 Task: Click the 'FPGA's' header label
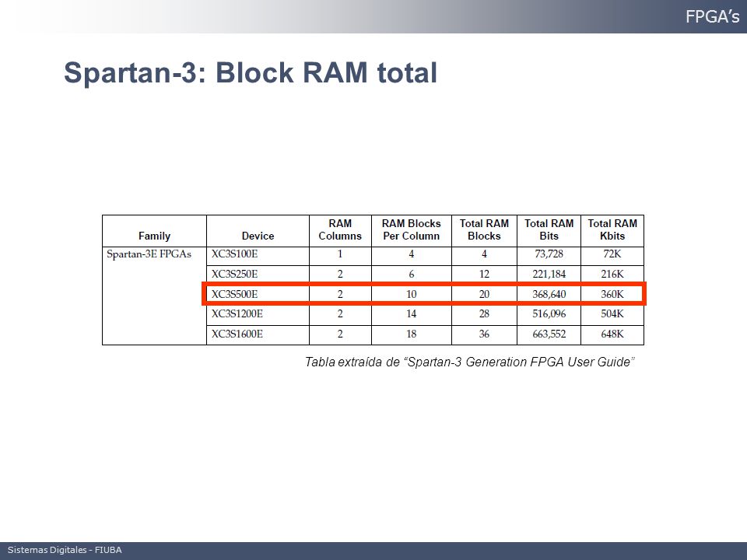pyautogui.click(x=712, y=16)
